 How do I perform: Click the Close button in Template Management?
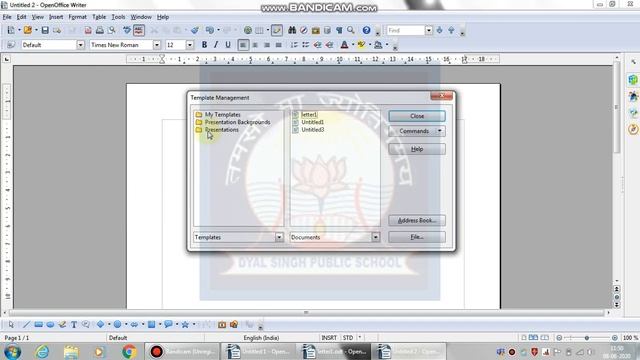(417, 116)
